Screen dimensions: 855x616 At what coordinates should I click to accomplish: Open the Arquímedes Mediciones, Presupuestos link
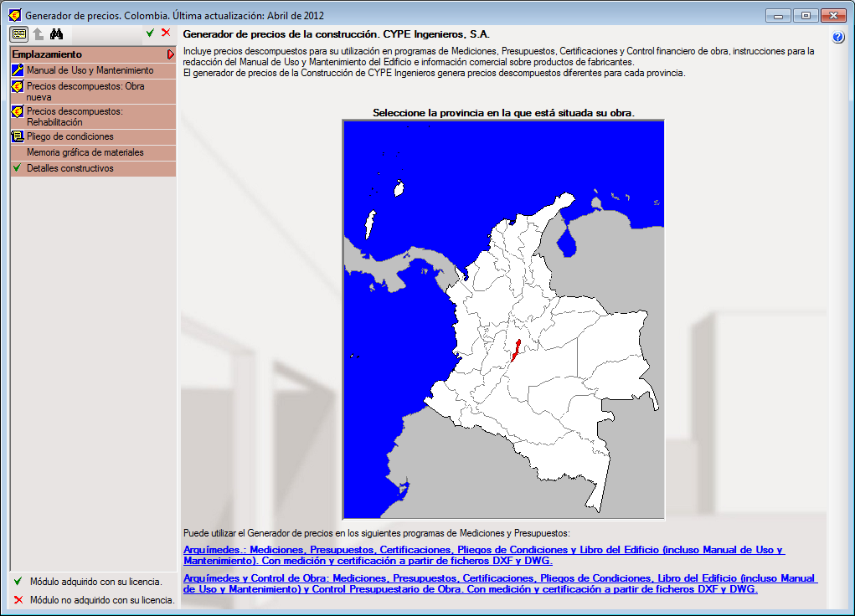[x=484, y=555]
